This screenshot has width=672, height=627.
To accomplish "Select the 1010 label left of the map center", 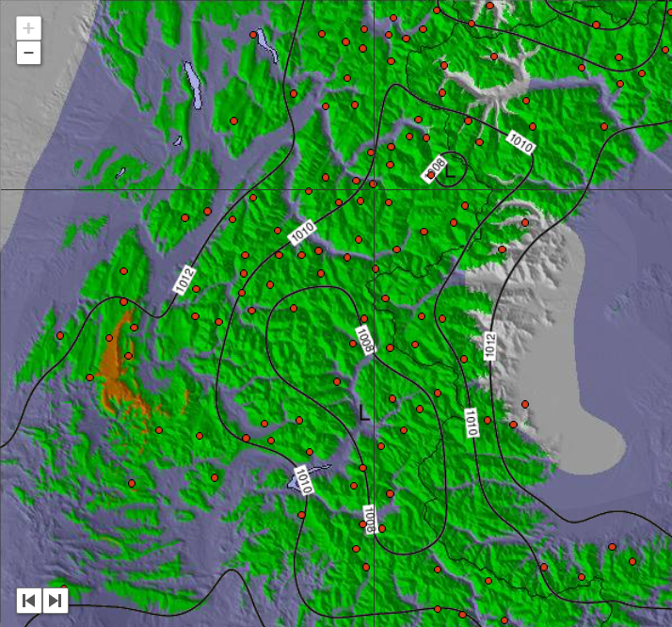I will pyautogui.click(x=303, y=231).
